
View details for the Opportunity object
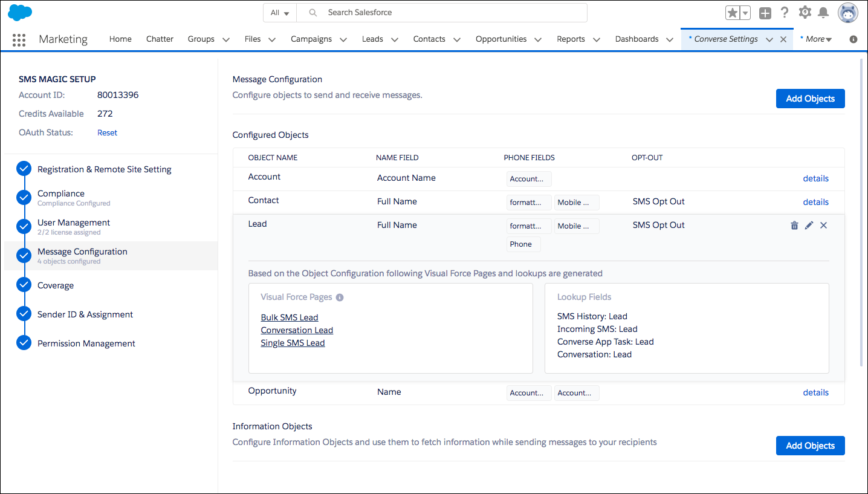pyautogui.click(x=815, y=392)
